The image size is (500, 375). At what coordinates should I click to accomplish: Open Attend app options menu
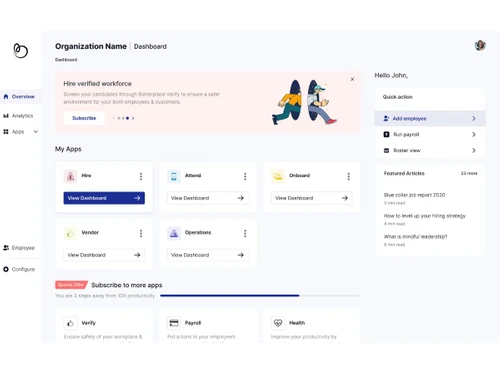(x=245, y=176)
